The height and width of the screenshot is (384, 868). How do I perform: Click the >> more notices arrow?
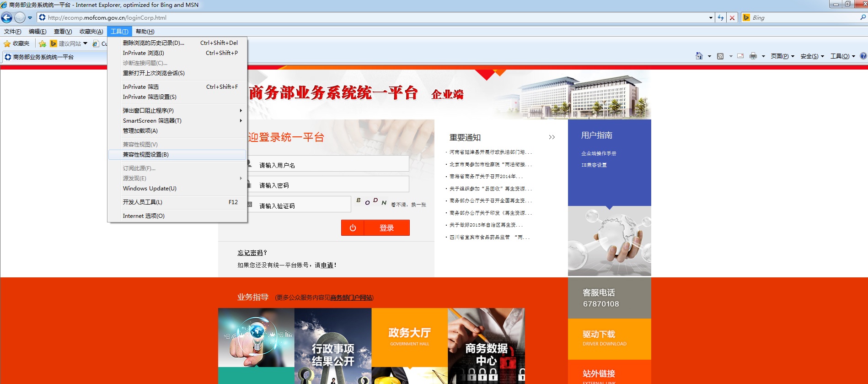(552, 137)
